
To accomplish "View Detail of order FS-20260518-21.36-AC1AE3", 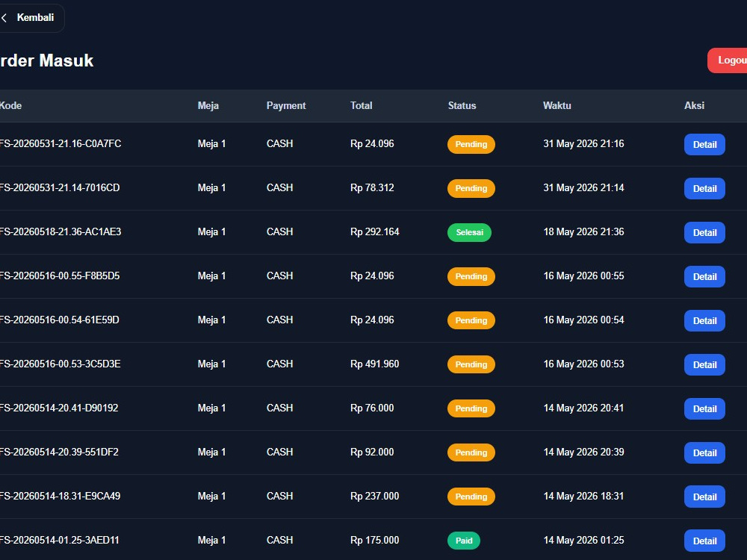I will (x=704, y=232).
